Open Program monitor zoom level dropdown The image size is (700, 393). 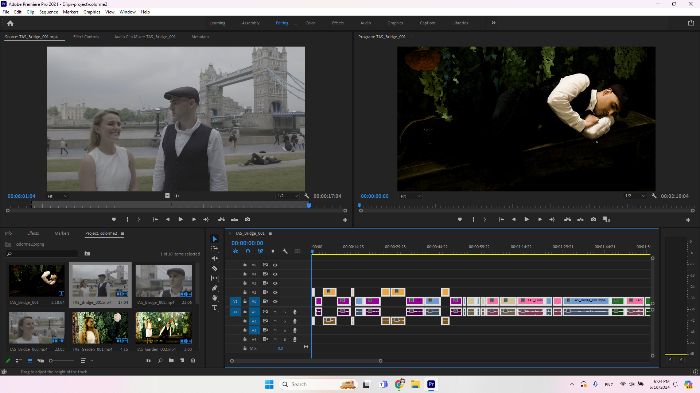click(x=411, y=196)
